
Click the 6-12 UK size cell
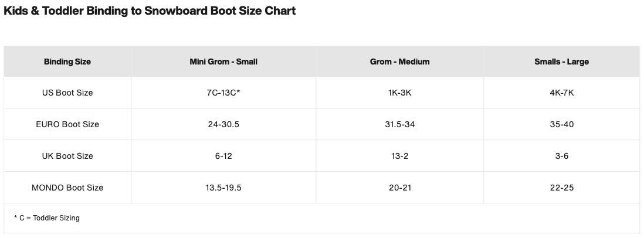click(x=223, y=156)
